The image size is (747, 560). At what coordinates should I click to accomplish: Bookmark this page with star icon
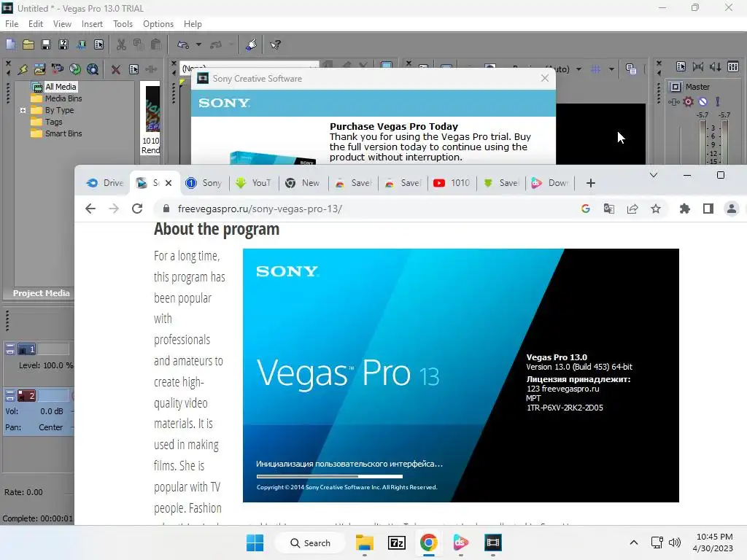point(656,209)
